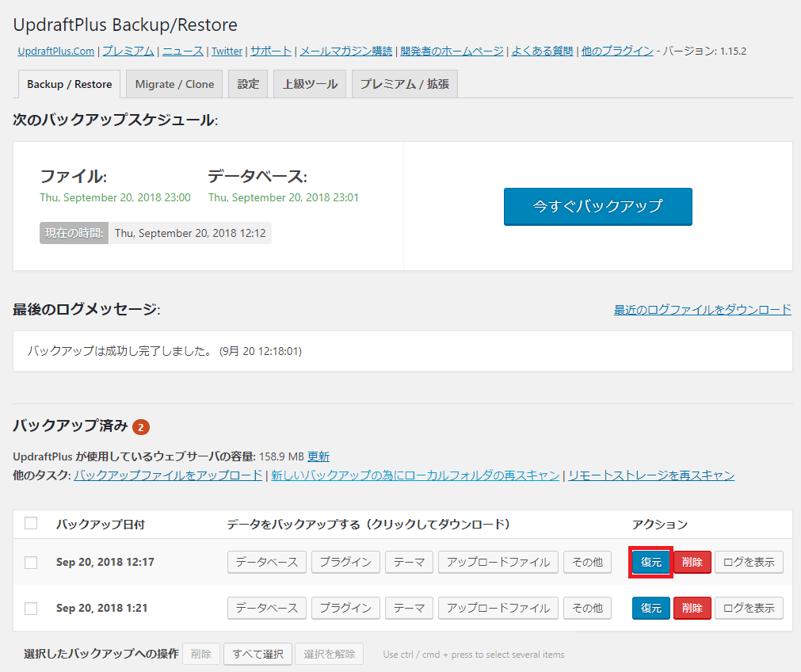This screenshot has width=801, height=672.
Task: Download アップロードファイル from the Sep 20 1:21 backup
Action: pos(498,608)
